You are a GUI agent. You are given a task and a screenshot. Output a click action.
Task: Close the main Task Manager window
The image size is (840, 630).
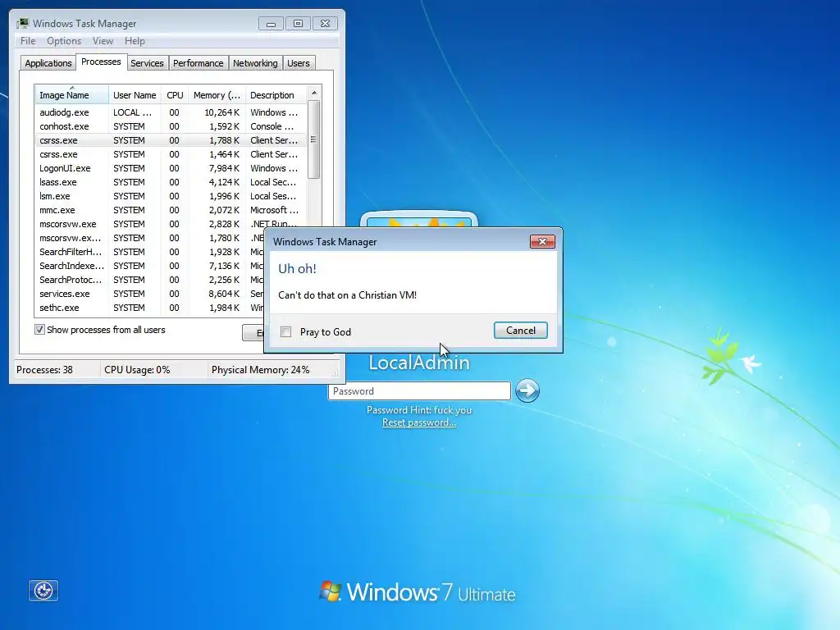(x=325, y=24)
